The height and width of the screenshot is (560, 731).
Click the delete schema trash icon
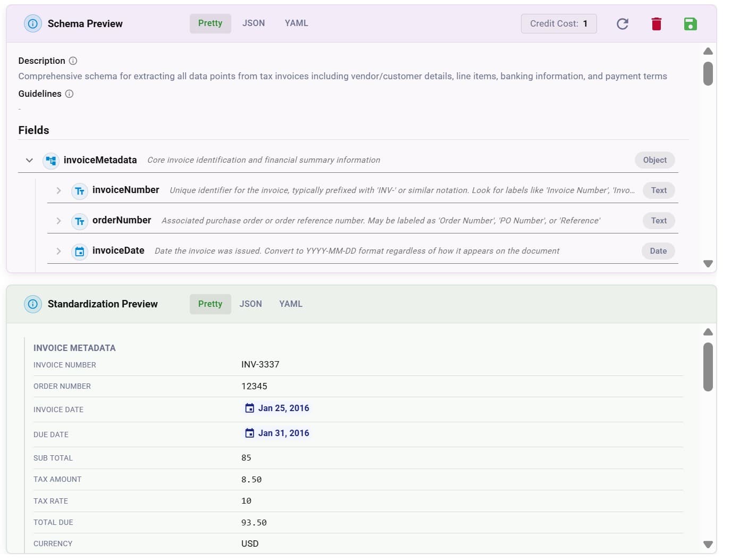[656, 23]
